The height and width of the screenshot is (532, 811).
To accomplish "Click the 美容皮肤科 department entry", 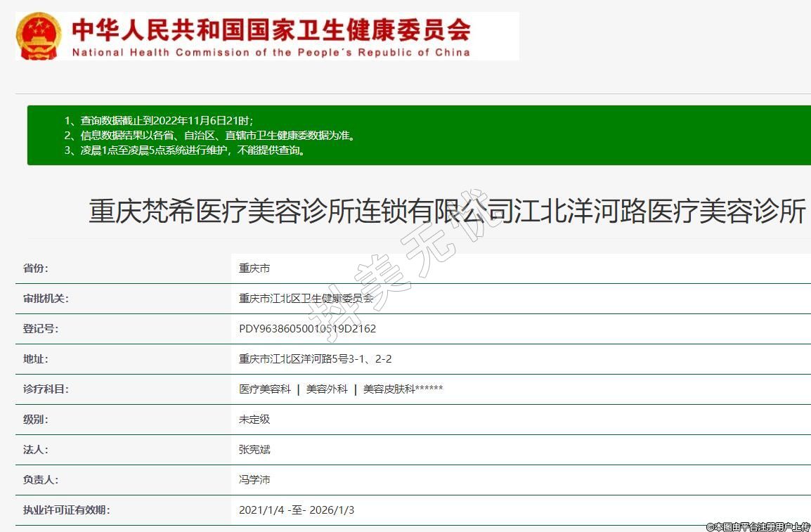I will [402, 389].
